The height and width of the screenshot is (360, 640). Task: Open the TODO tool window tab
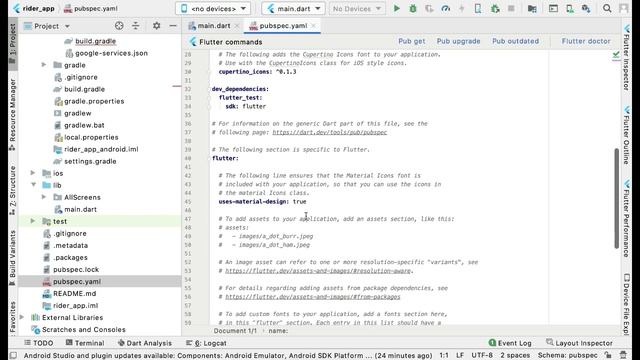pos(39,343)
